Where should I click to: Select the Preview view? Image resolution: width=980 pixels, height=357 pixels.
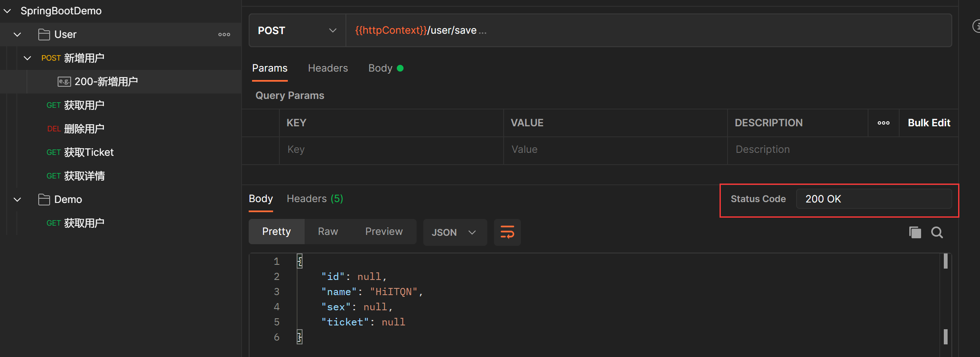pyautogui.click(x=384, y=232)
